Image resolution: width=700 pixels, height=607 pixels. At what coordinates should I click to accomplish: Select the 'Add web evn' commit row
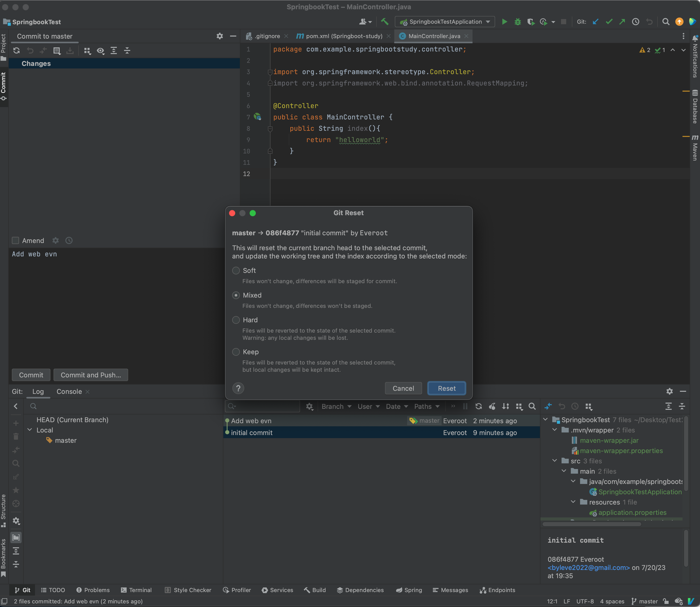pos(381,421)
